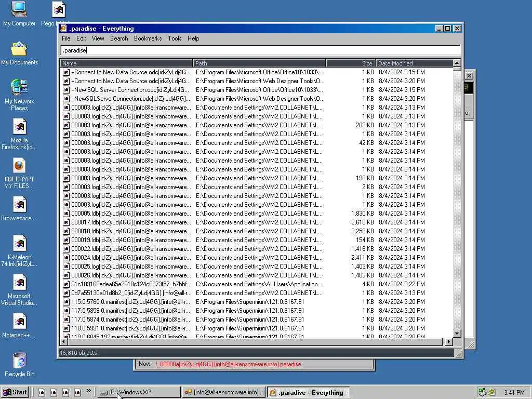Image resolution: width=532 pixels, height=399 pixels.
Task: Open the View menu
Action: coord(98,38)
